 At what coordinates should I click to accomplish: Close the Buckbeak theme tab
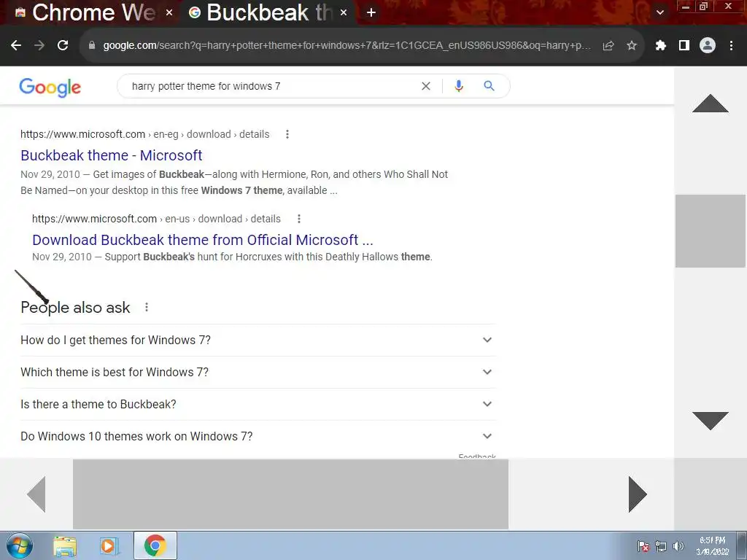(x=344, y=13)
